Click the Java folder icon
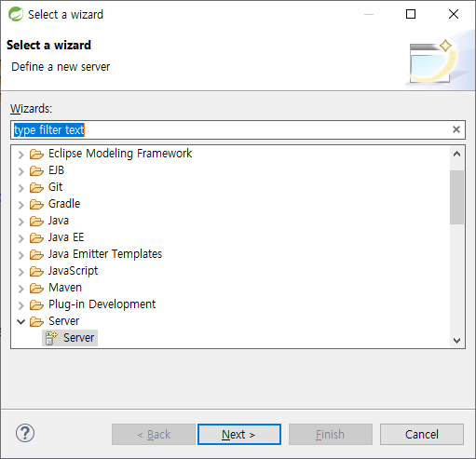Viewport: 476px width, 459px height. (x=36, y=221)
